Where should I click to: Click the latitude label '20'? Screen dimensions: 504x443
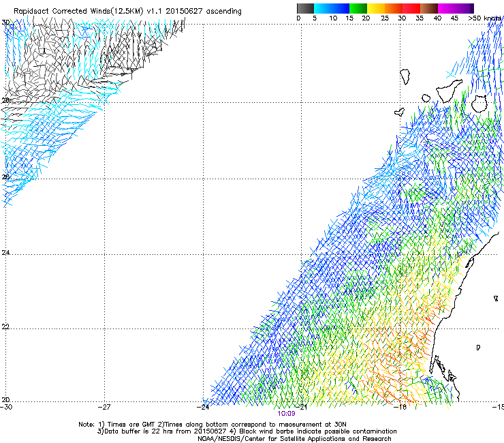pyautogui.click(x=5, y=400)
